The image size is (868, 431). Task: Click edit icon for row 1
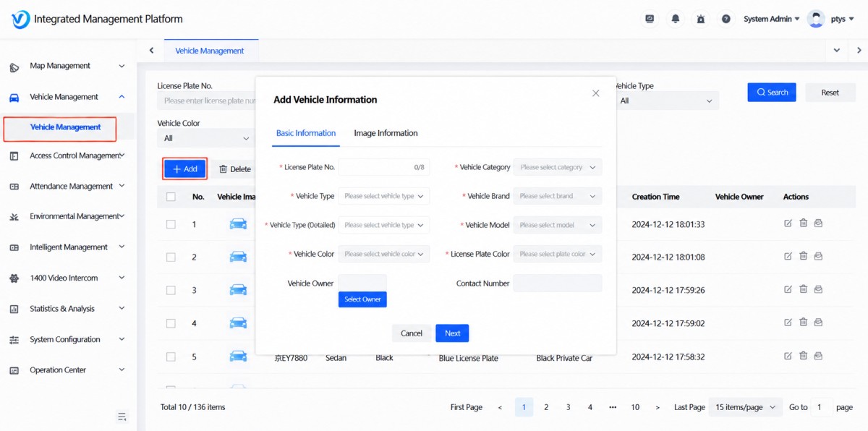tap(788, 223)
